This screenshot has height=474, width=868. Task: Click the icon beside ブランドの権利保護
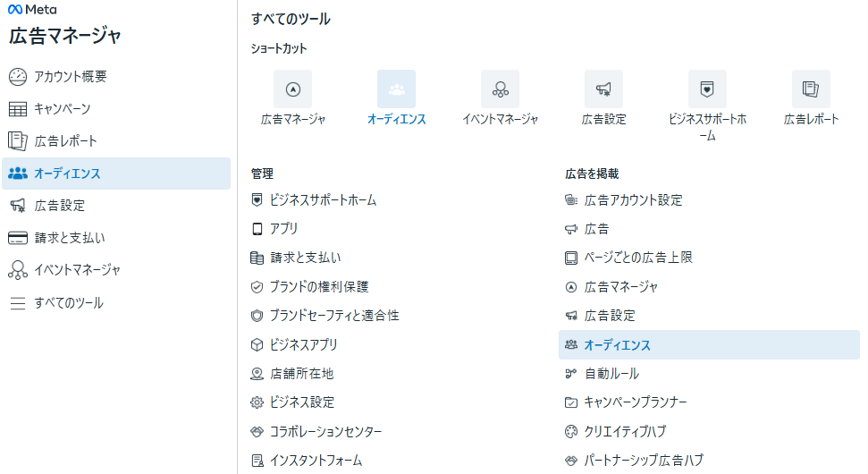coord(257,287)
